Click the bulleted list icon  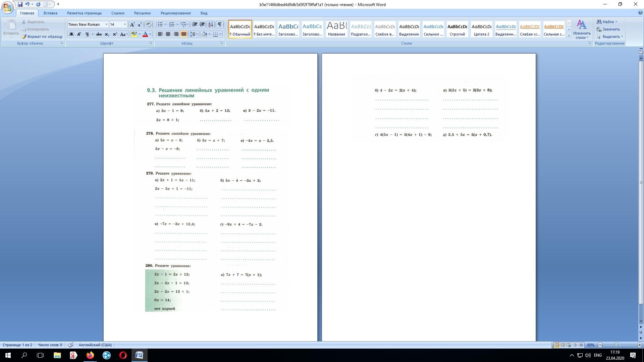(x=160, y=24)
